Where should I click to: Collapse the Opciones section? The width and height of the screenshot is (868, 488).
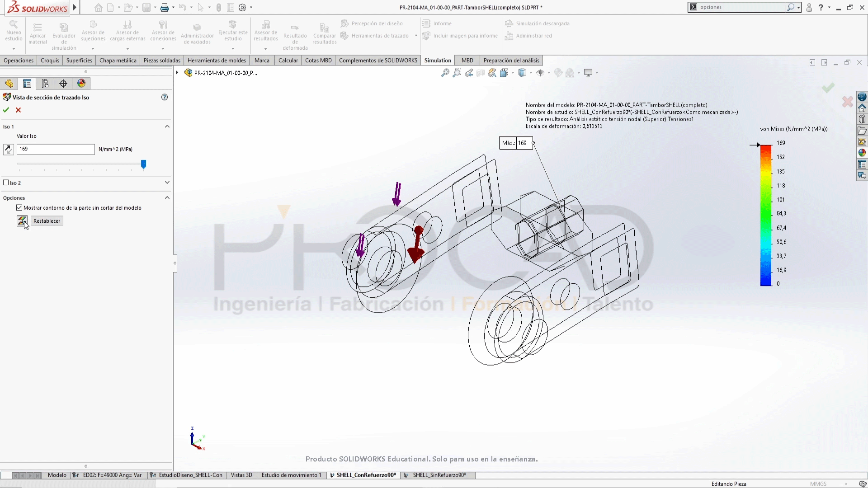tap(167, 198)
